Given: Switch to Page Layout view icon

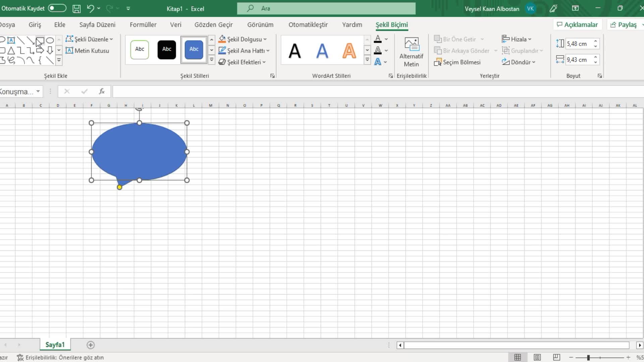Looking at the screenshot, I should coord(537,357).
